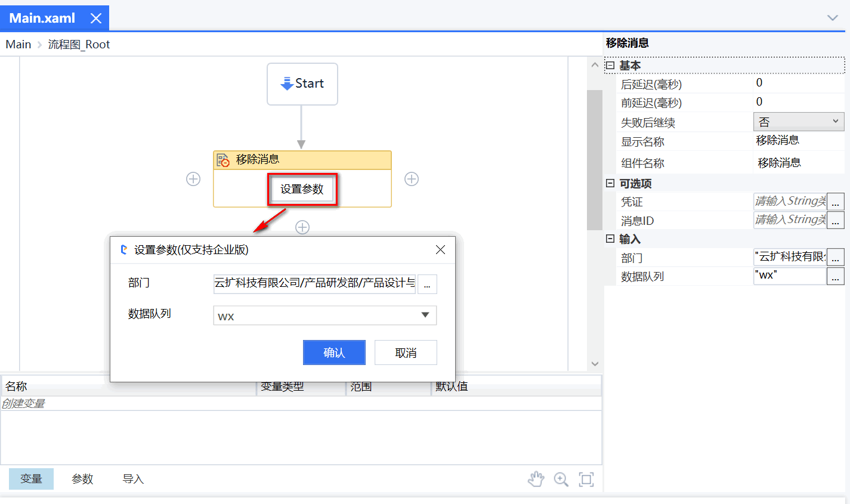Close the Main.xaml tab

point(95,18)
